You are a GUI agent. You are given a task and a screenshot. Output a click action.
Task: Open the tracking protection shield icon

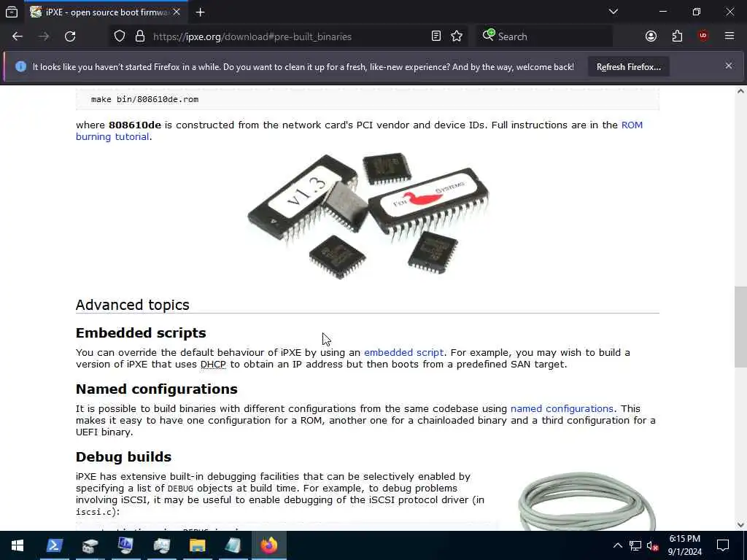pyautogui.click(x=120, y=36)
